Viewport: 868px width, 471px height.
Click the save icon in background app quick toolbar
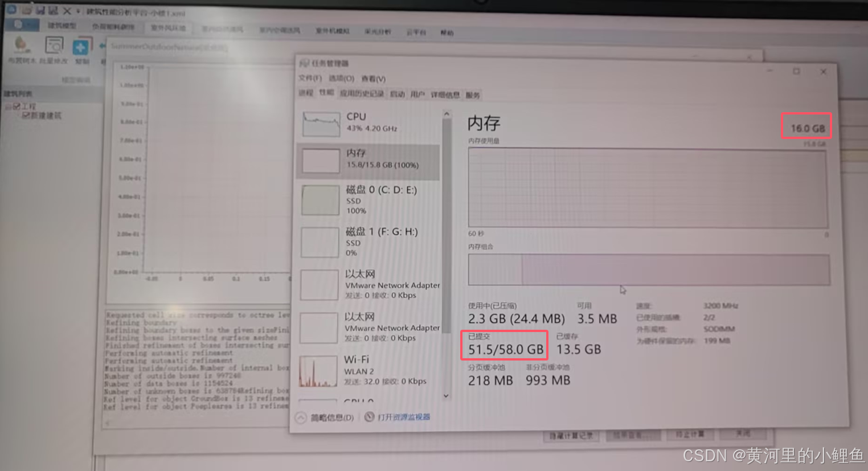point(39,10)
